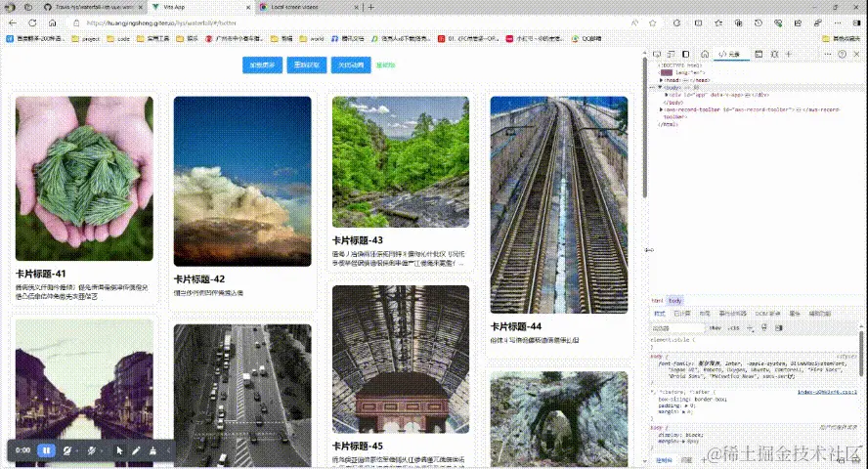Open a new browser tab
868x469 pixels.
(x=370, y=7)
